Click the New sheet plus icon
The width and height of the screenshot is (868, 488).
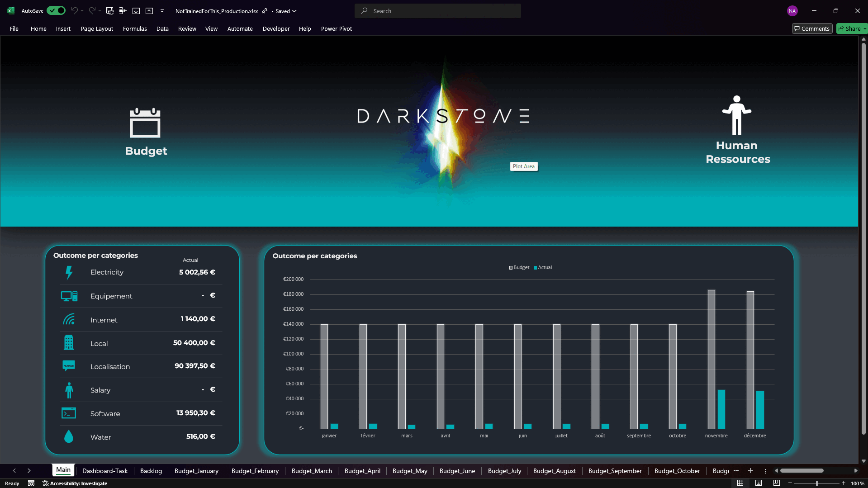750,471
